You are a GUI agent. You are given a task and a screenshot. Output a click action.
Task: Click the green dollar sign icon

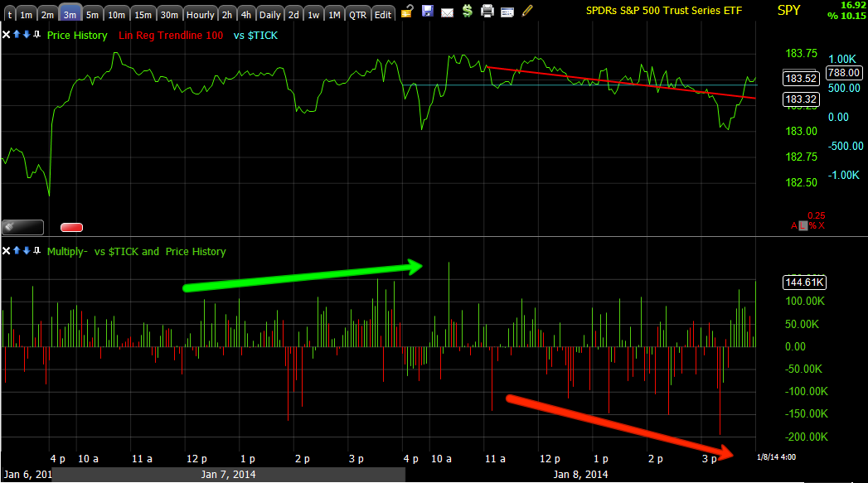click(468, 11)
